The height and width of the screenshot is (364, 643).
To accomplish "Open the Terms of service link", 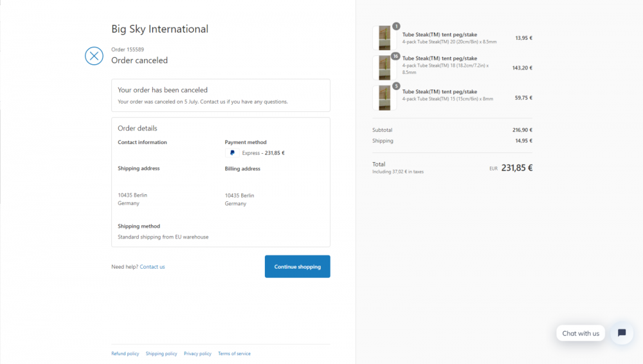I will 234,354.
